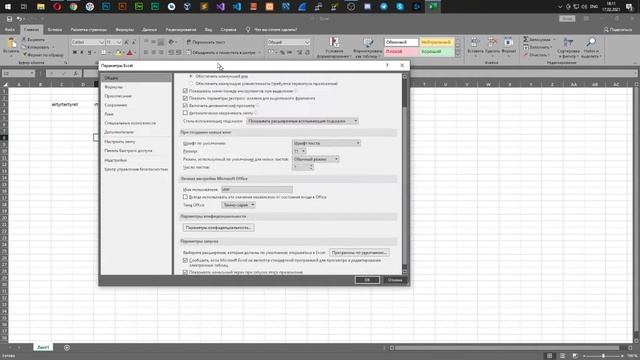
Task: Open the Conditional Formatting icon in ribbon
Action: point(334,42)
